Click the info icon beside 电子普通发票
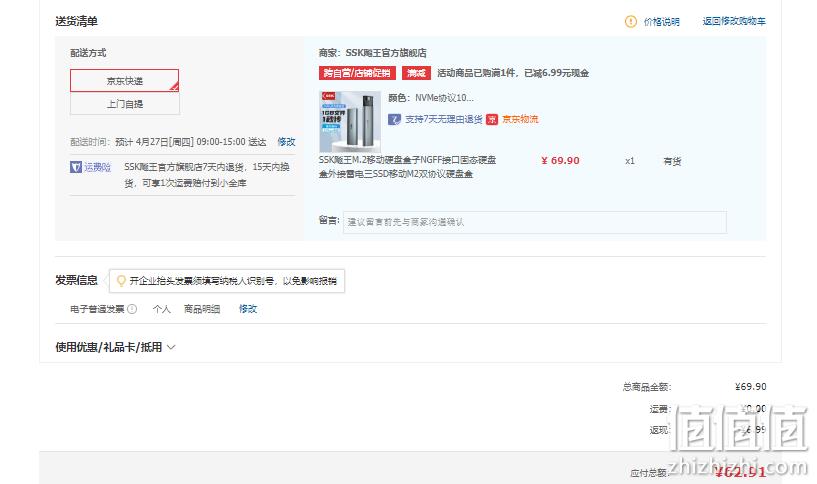This screenshot has width=817, height=484. (x=132, y=309)
